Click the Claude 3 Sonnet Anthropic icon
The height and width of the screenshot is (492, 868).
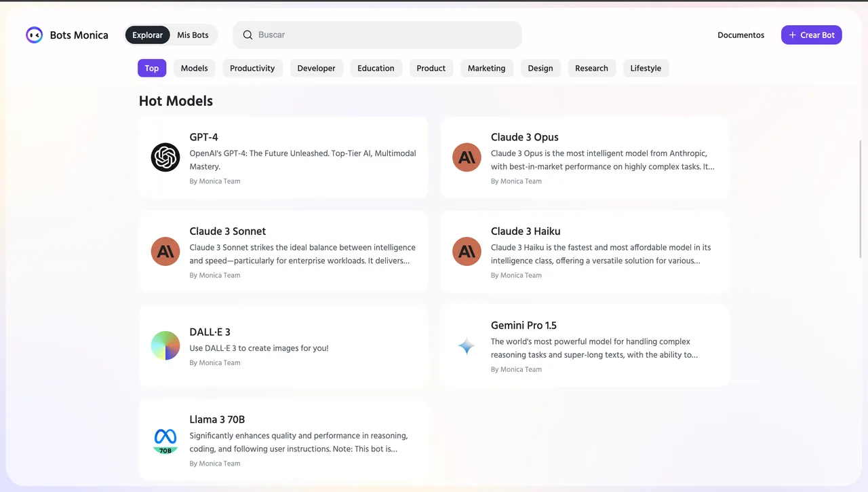(165, 252)
